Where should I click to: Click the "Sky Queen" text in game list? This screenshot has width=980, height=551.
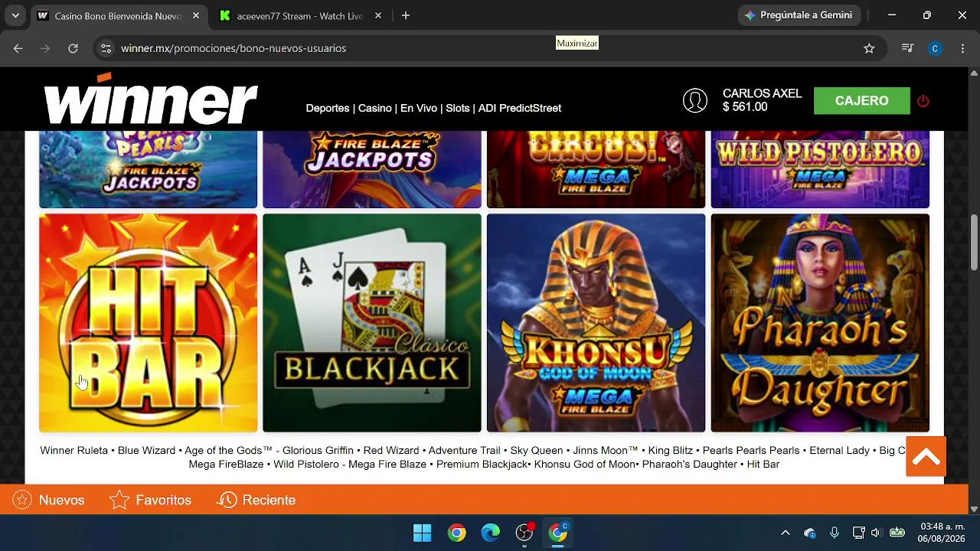537,451
